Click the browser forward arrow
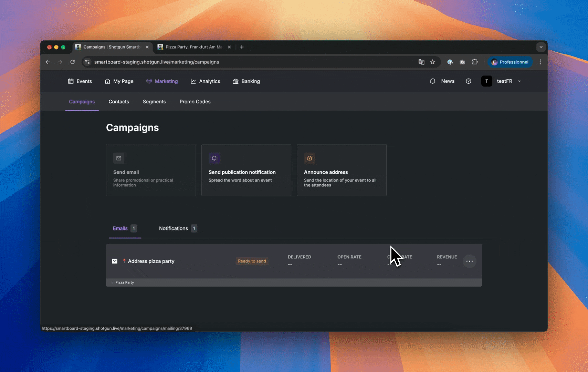This screenshot has width=588, height=372. 60,62
